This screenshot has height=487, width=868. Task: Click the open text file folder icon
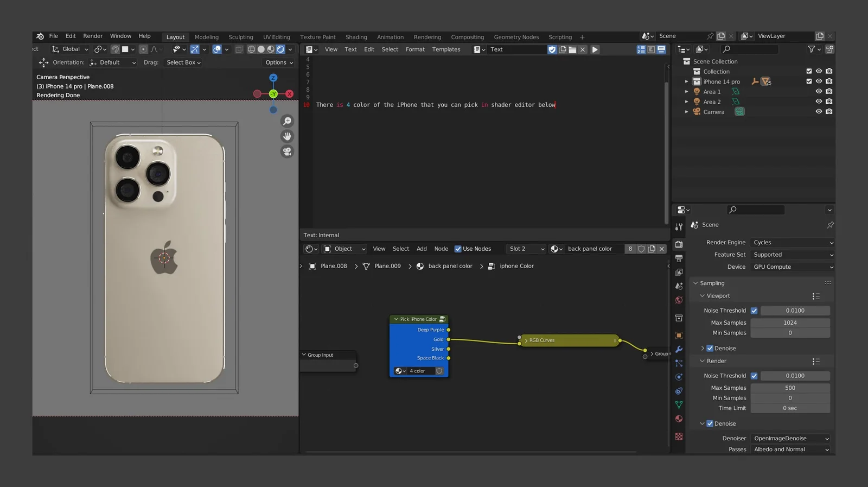click(572, 49)
